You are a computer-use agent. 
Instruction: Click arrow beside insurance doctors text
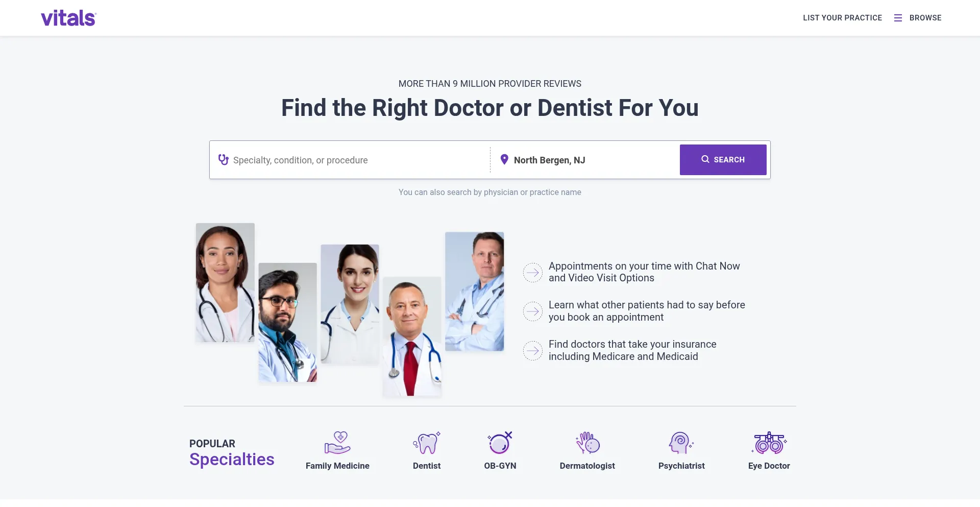[532, 351]
